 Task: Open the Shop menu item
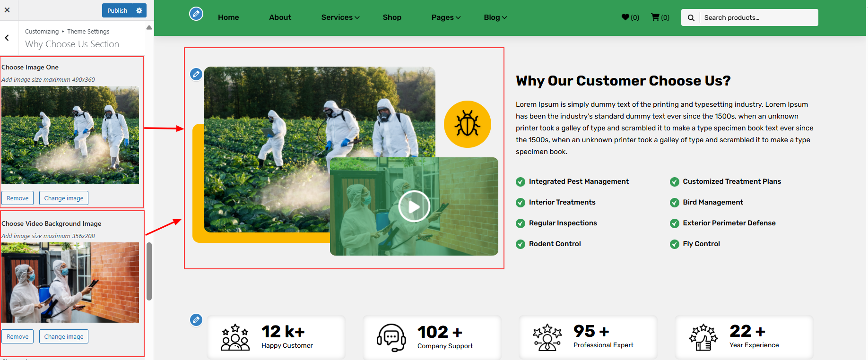pyautogui.click(x=392, y=17)
